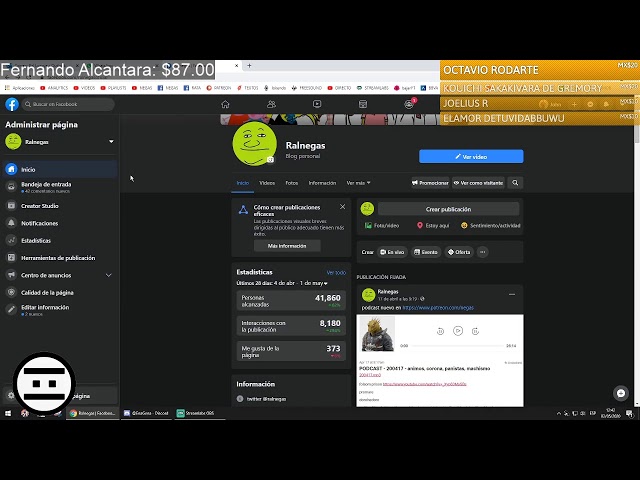Open the patreon.com/negas link in post

click(438, 308)
